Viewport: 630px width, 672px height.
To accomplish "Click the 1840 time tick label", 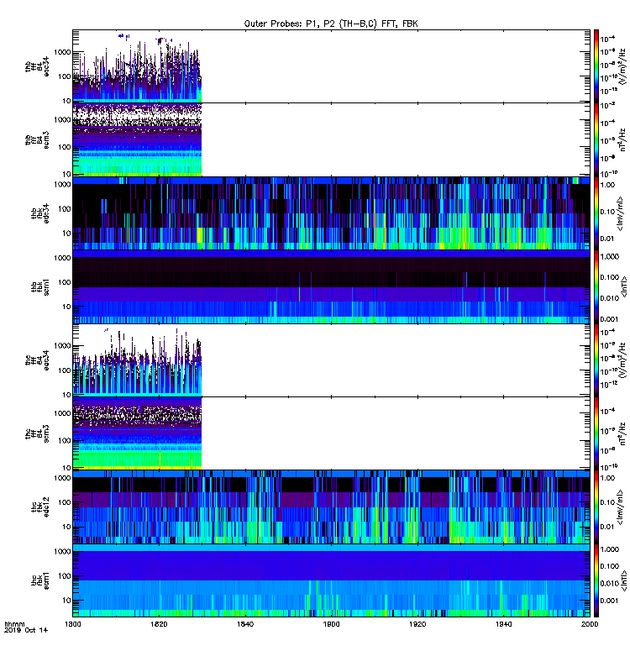I will click(245, 624).
